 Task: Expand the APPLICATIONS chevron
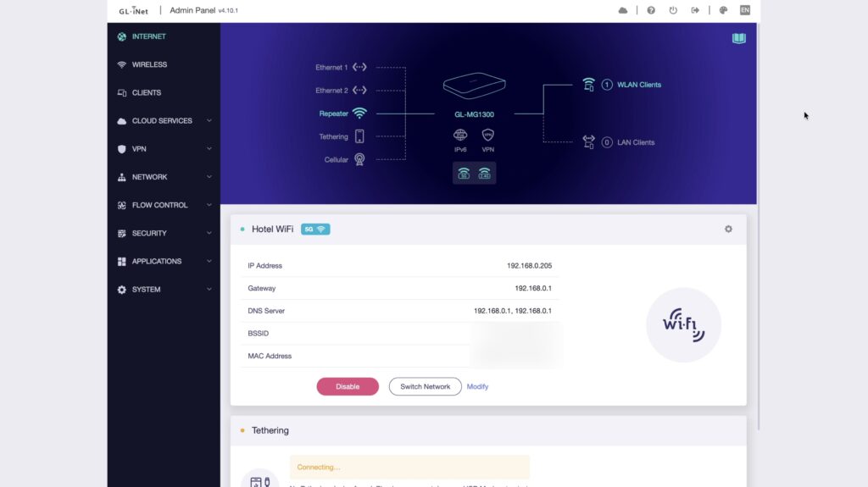coord(209,261)
